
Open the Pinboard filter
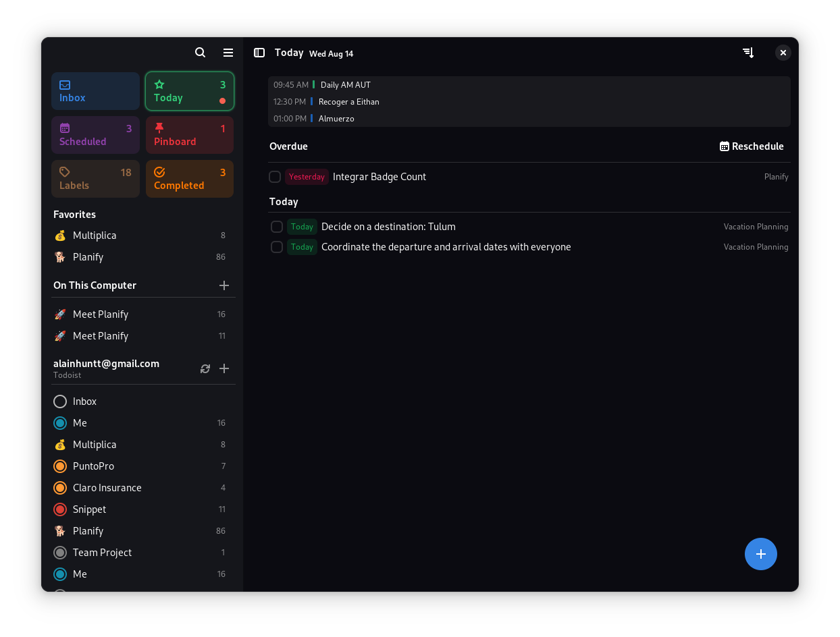tap(189, 134)
